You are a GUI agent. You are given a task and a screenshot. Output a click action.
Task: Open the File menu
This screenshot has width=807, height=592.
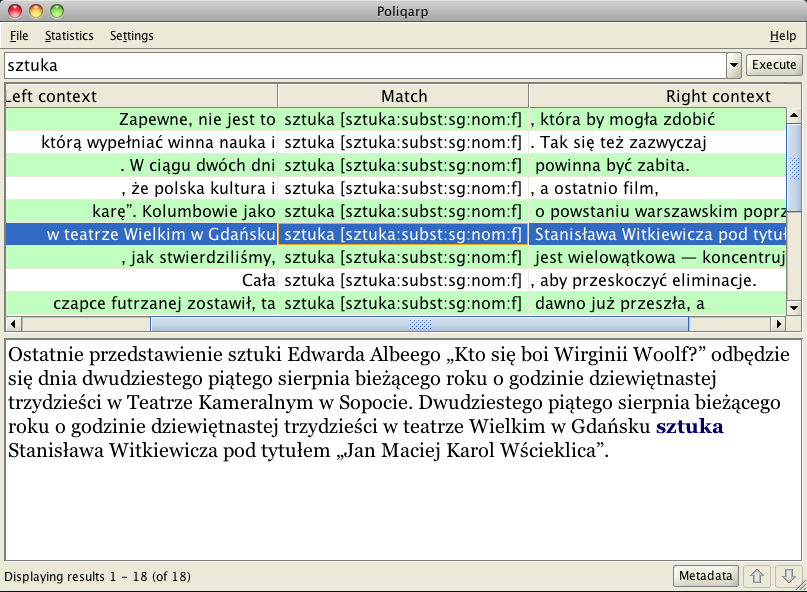pyautogui.click(x=19, y=36)
